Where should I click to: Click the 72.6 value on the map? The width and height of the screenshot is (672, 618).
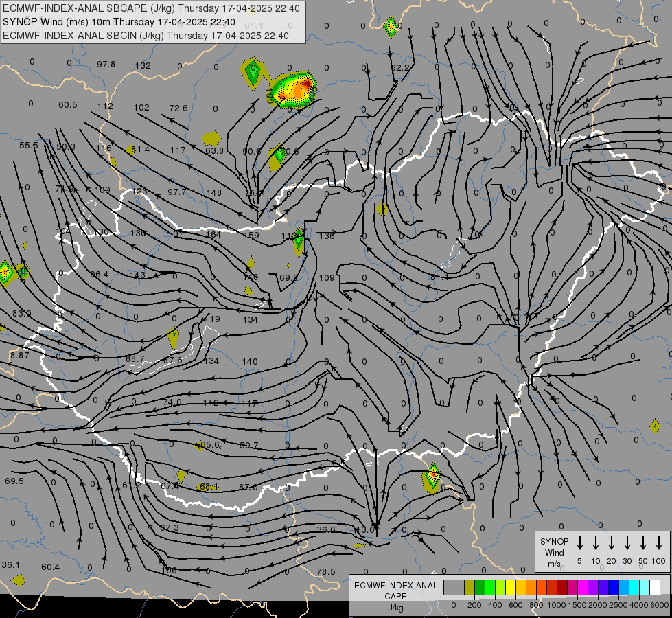pos(178,108)
